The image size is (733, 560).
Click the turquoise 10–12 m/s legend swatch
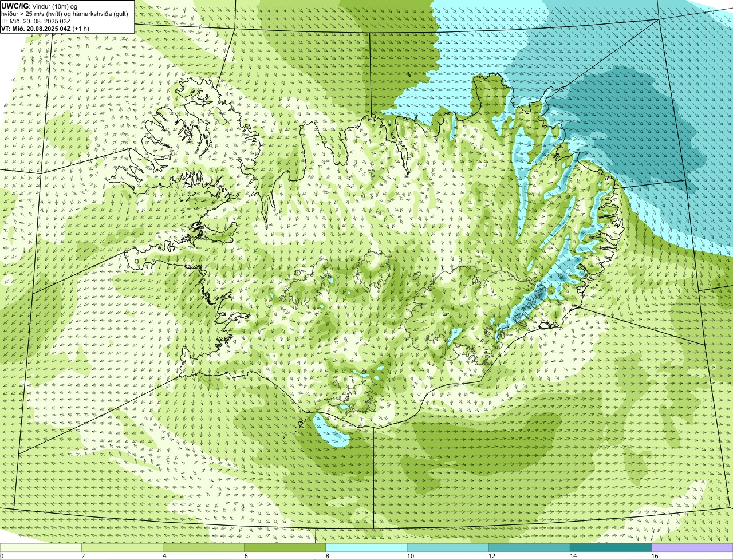(x=448, y=548)
